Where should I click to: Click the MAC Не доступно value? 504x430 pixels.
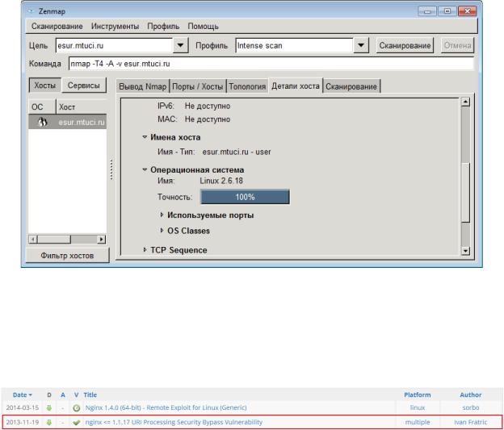[208, 119]
